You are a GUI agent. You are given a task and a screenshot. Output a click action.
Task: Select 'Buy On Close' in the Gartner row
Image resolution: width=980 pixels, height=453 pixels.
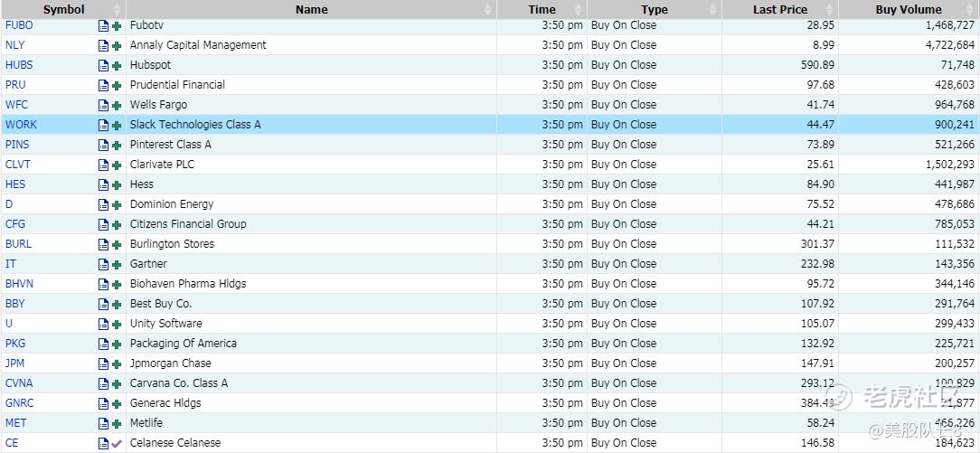[x=624, y=264]
